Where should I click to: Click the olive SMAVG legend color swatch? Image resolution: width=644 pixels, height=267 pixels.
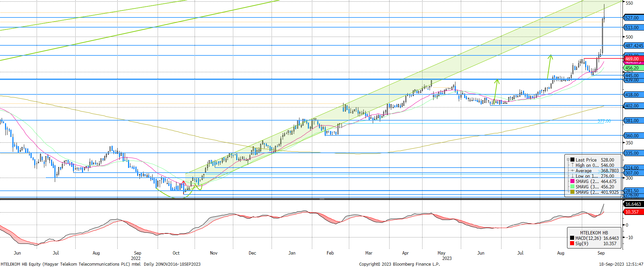[572, 192]
